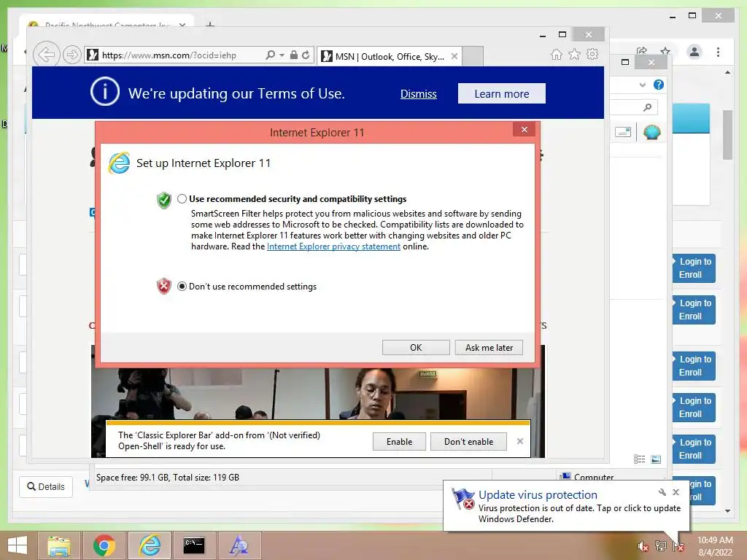Click the first Login to Enroll button

(694, 268)
